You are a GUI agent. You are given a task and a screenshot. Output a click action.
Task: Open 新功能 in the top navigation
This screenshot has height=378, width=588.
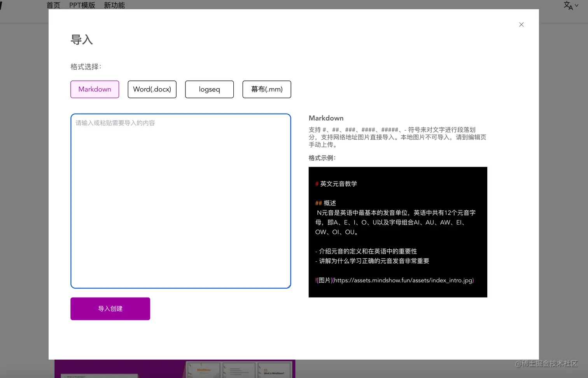tap(114, 5)
